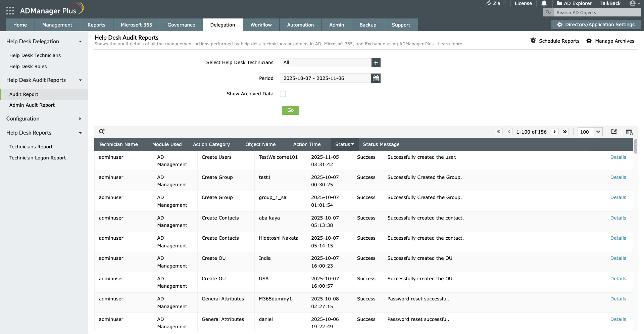This screenshot has height=334, width=644.
Task: Click the Period date range field
Action: point(326,78)
